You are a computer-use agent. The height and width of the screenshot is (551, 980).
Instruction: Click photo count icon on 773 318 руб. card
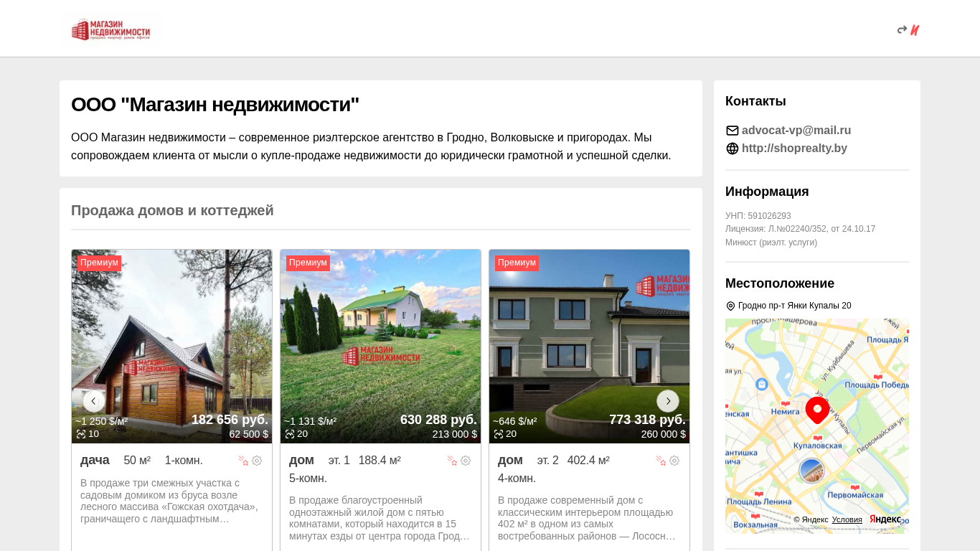[499, 434]
